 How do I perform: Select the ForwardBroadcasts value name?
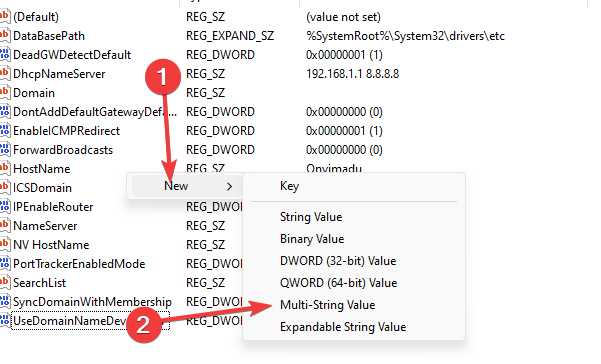pos(63,150)
